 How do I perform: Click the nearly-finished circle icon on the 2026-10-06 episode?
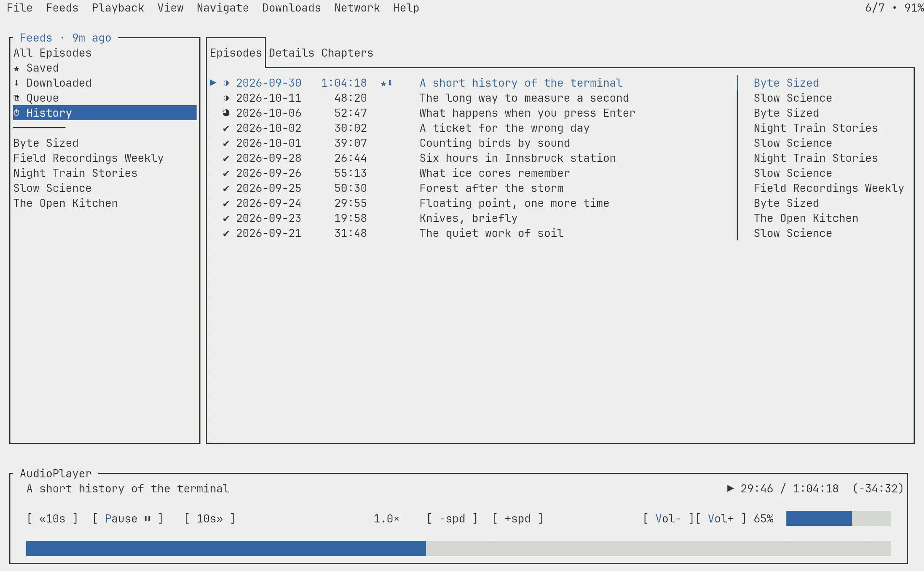[226, 113]
